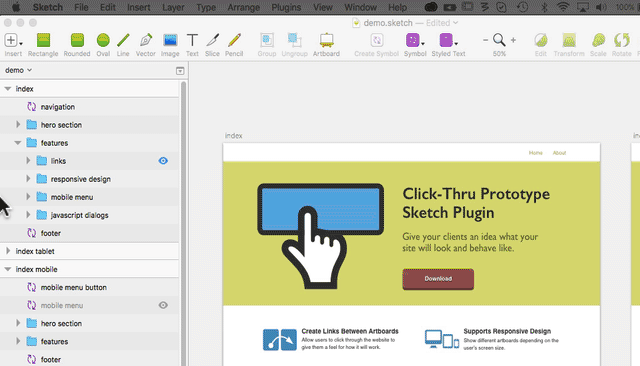The height and width of the screenshot is (366, 640).
Task: Open the demo page dropdown
Action: point(18,70)
